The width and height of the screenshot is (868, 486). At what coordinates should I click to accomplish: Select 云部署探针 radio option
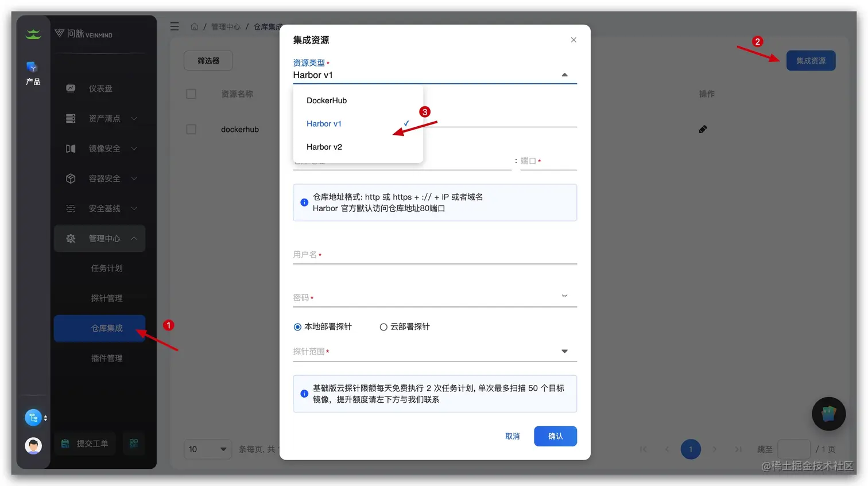tap(383, 327)
